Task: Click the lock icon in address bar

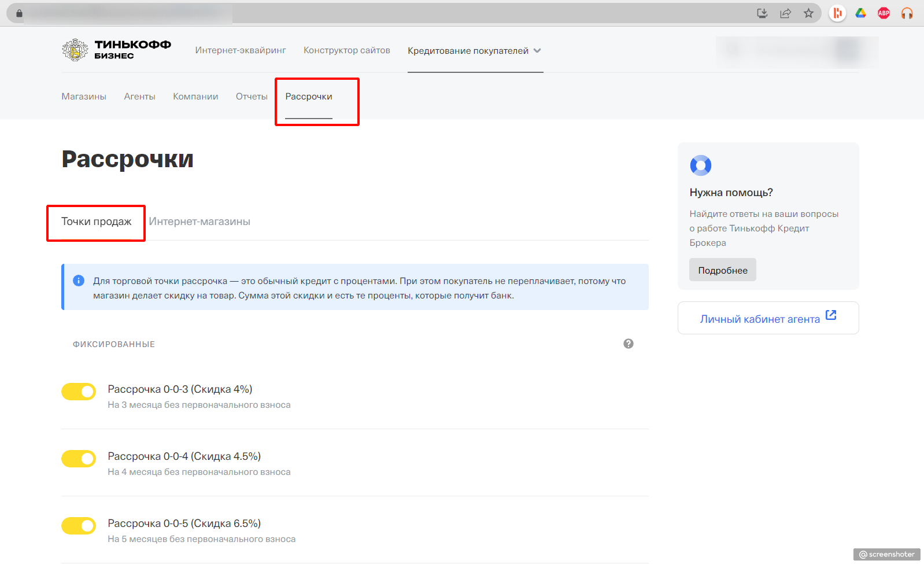Action: pos(19,13)
